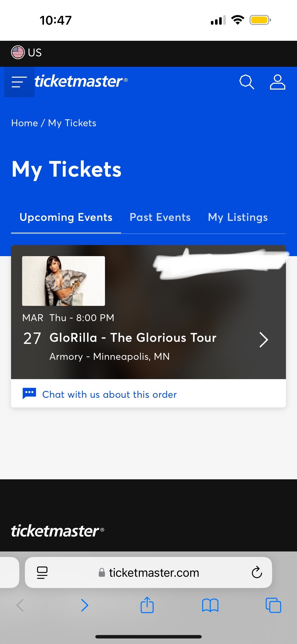Screen dimensions: 297x644
Task: Tap the GloRilla event thumbnail image
Action: click(x=64, y=281)
